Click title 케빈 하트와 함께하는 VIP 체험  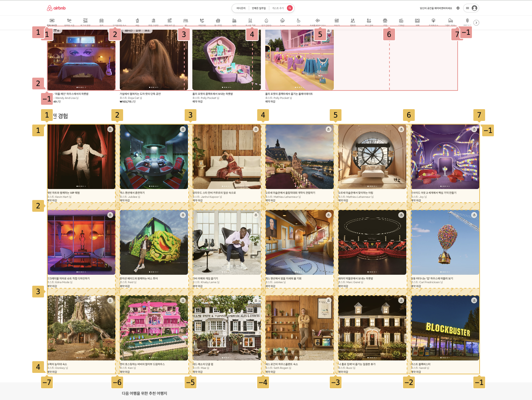coord(63,193)
